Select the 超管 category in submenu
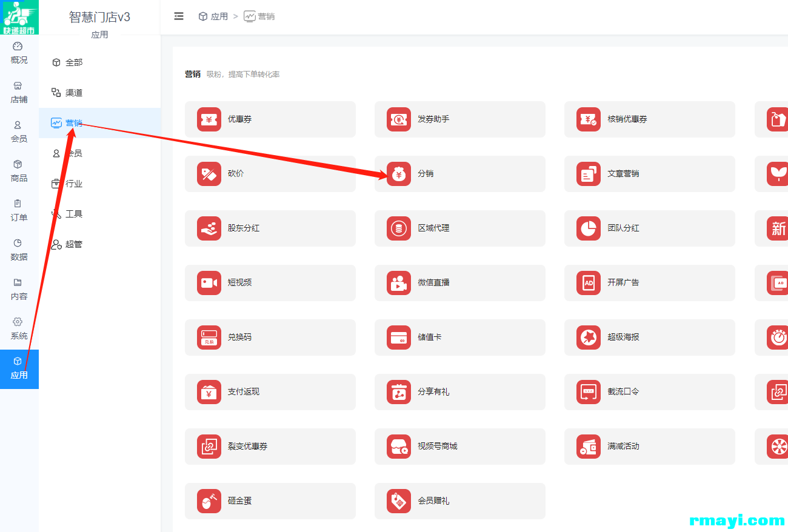 (99, 244)
